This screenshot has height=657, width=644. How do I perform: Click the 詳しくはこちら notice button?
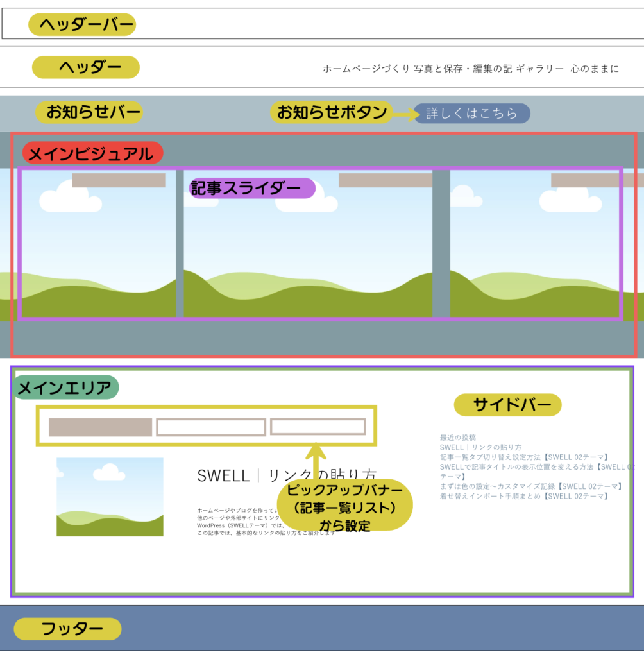click(x=471, y=114)
